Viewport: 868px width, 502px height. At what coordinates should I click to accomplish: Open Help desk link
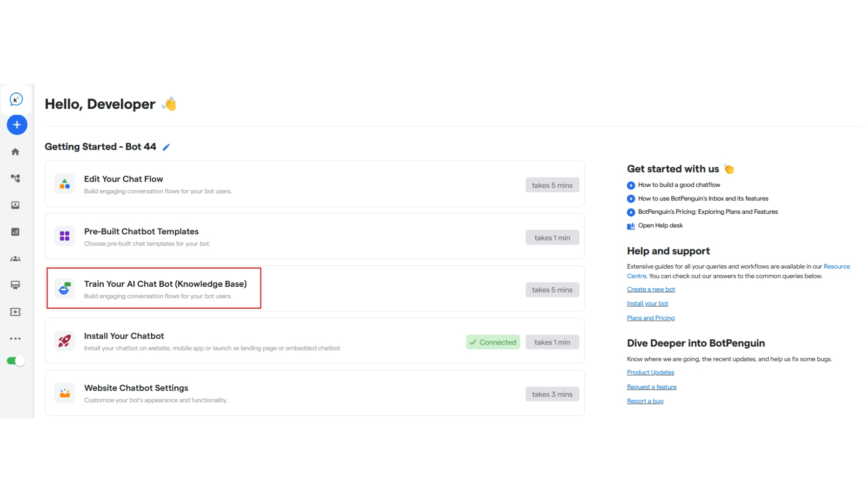pyautogui.click(x=660, y=225)
